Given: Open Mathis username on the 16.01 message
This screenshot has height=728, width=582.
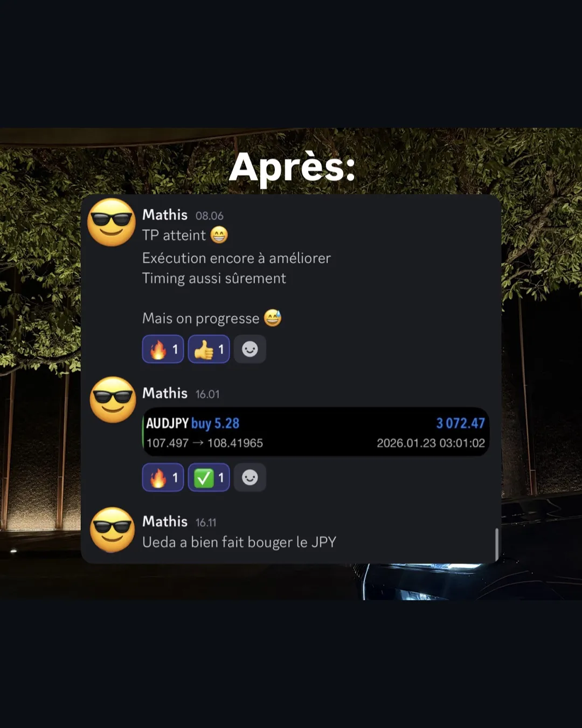Looking at the screenshot, I should click(x=165, y=393).
